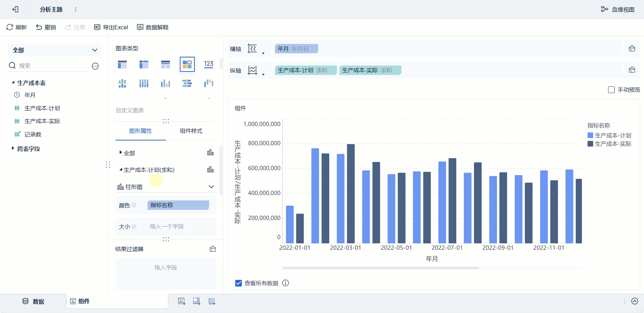Click the 刷新 refresh button

pyautogui.click(x=16, y=27)
